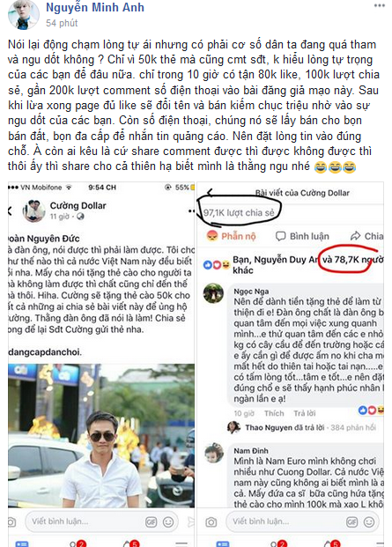This screenshot has height=547, width=392.
Task: Expand the 384 phản hồi replies thread
Action: click(x=353, y=428)
